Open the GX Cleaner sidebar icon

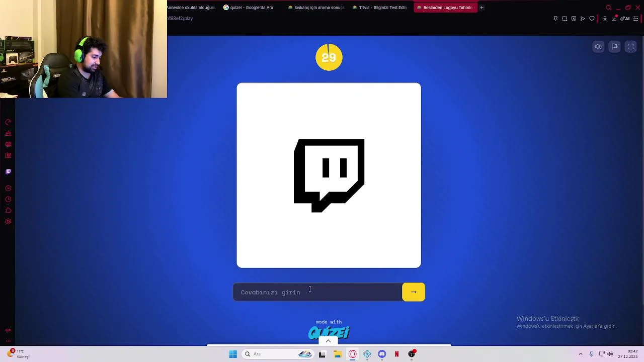pos(8,133)
